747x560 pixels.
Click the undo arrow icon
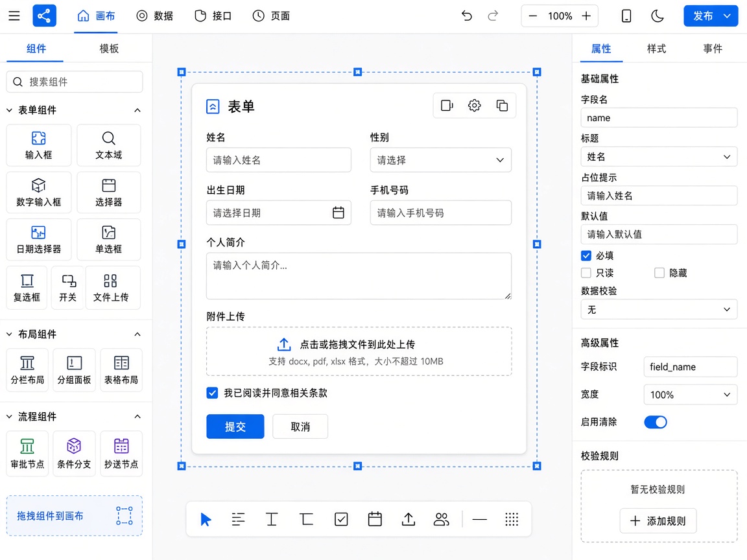point(466,16)
